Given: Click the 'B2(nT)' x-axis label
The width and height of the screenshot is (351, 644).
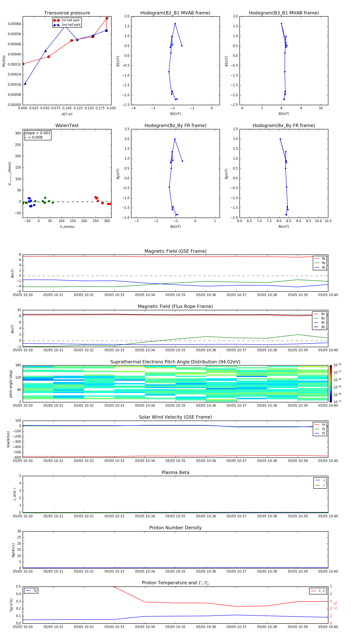Looking at the screenshot, I should pos(175,114).
